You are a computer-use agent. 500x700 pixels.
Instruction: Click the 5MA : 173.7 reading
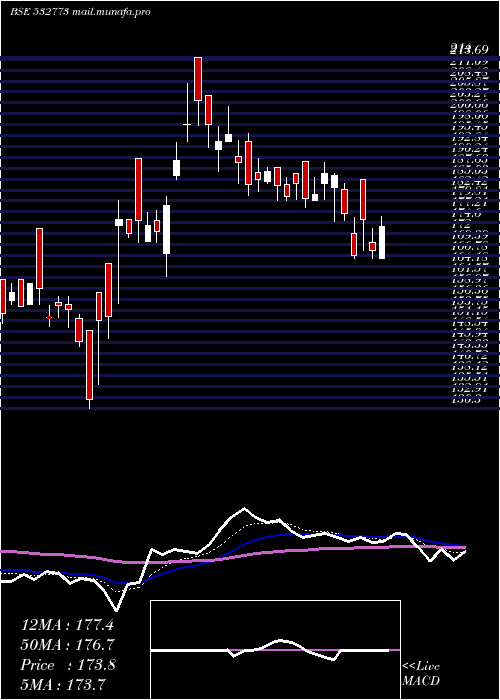pos(63,684)
